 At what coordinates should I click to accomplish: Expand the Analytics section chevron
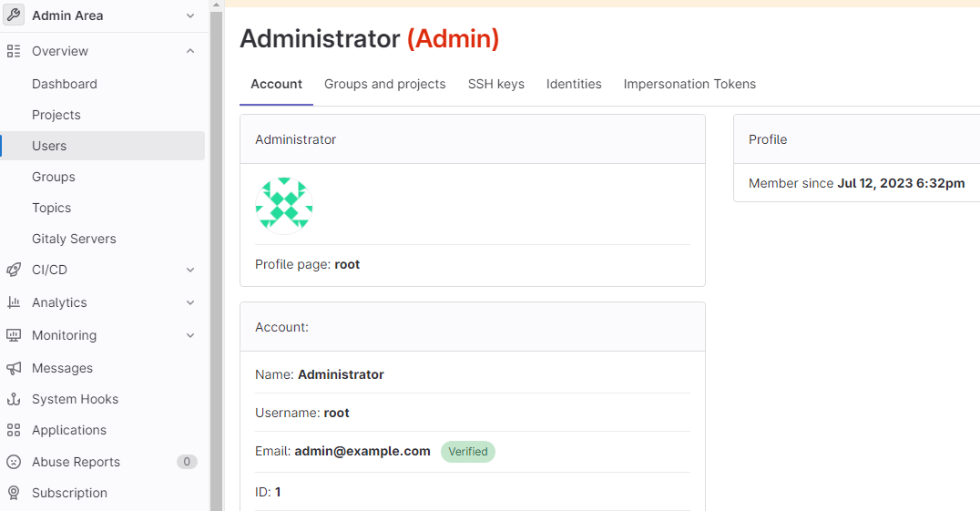click(190, 302)
